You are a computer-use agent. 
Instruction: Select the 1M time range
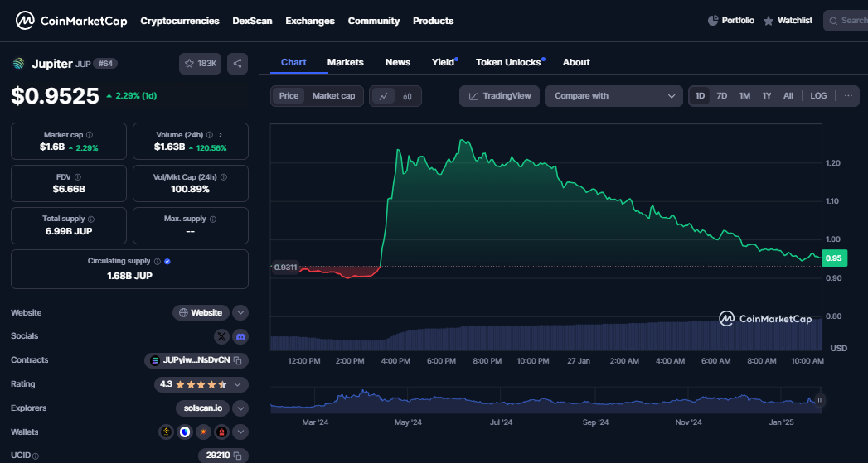tap(744, 96)
